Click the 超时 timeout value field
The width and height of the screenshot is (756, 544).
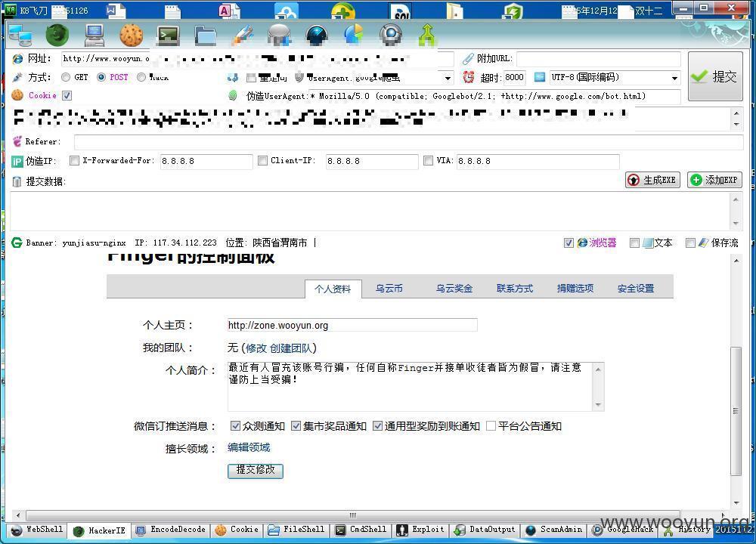coord(515,77)
